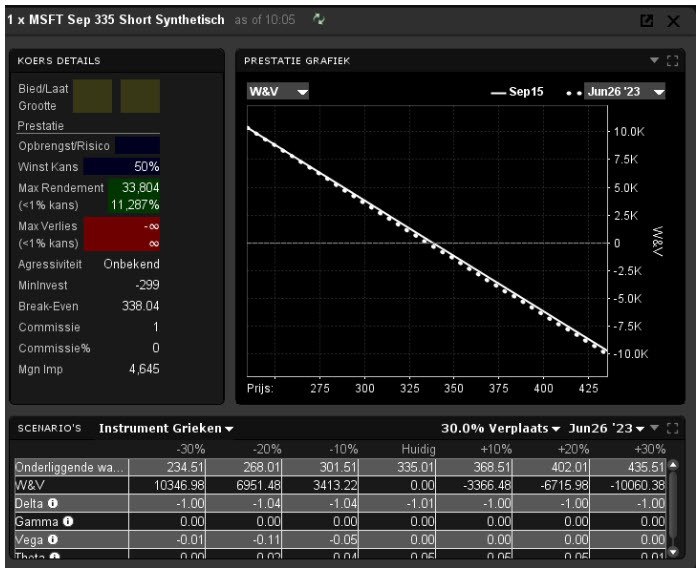699x571 pixels.
Task: Select the +30% column header
Action: pos(650,449)
